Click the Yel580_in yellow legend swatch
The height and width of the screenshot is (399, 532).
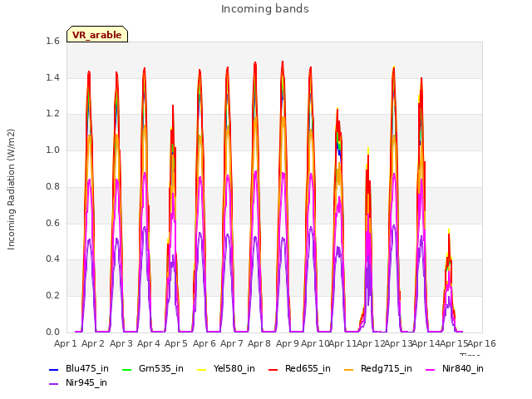coord(201,369)
